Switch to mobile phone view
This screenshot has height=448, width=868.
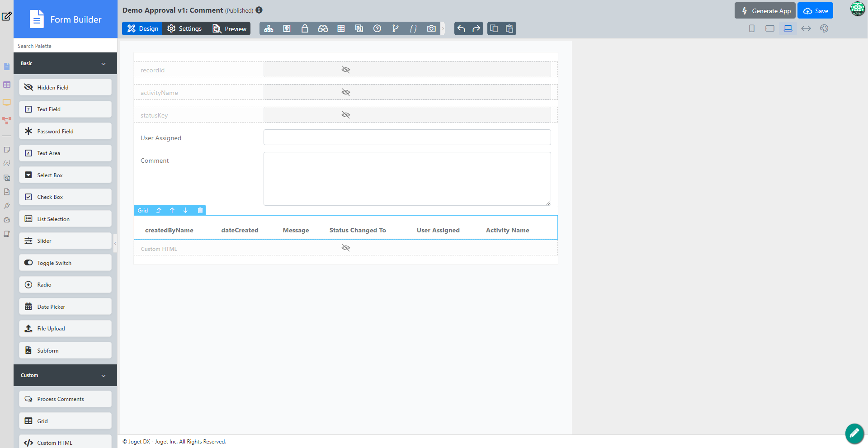752,28
